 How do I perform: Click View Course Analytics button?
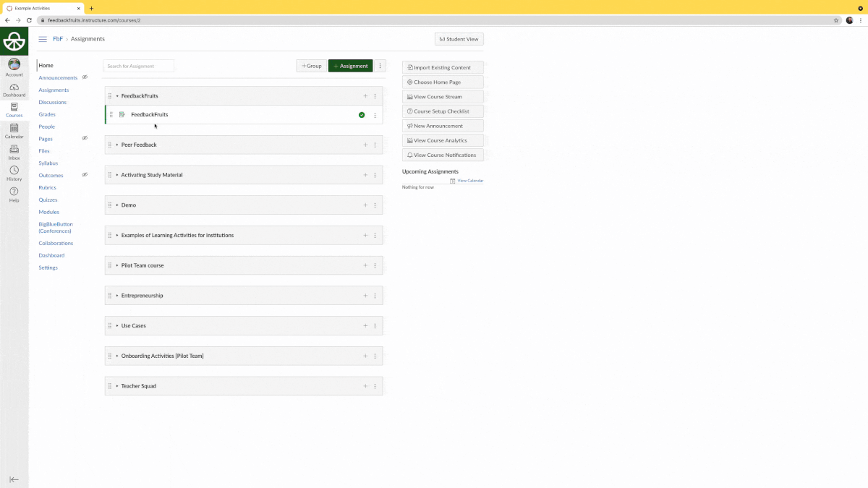[x=443, y=140]
